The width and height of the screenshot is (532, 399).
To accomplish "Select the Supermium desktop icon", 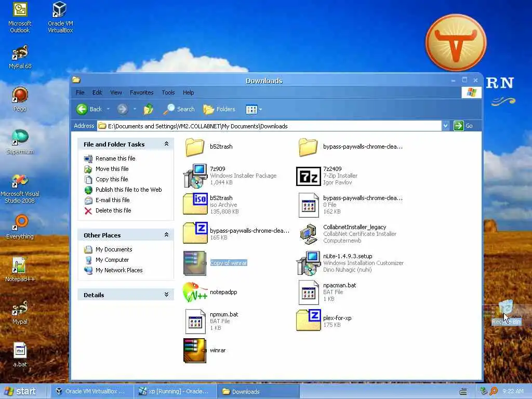I will click(20, 142).
